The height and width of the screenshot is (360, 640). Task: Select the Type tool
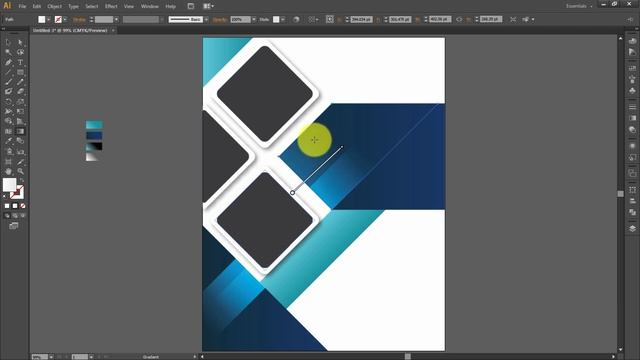pyautogui.click(x=20, y=62)
